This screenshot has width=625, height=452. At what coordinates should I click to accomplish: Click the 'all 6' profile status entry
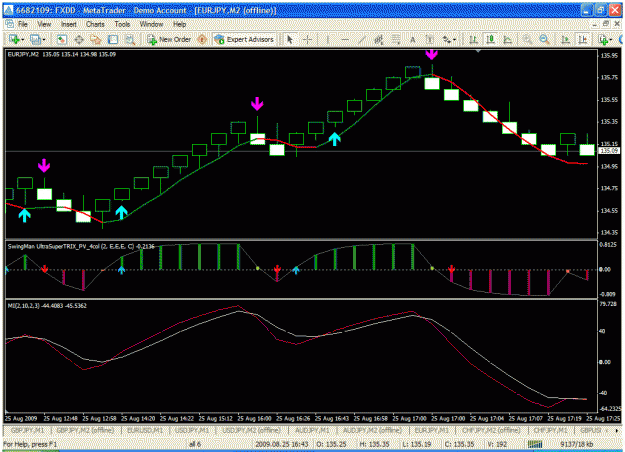tap(195, 444)
